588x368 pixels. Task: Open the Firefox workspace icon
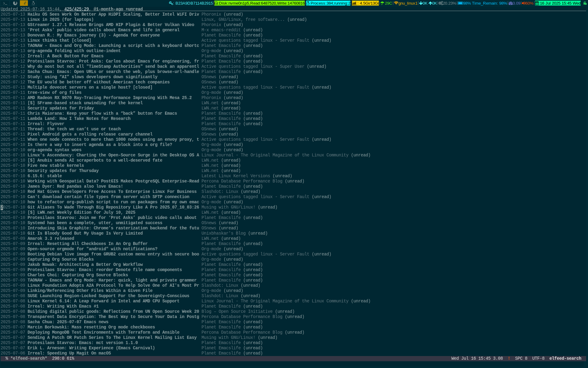[15, 3]
